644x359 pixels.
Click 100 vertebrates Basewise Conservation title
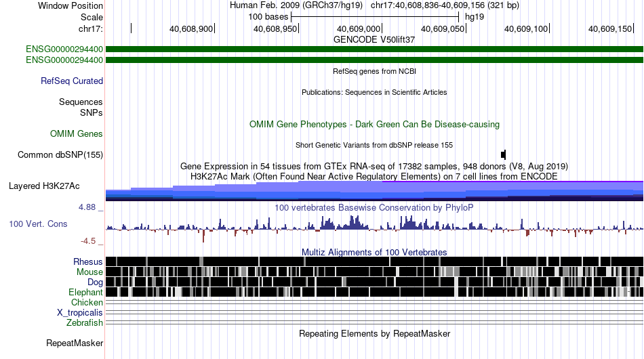click(374, 207)
